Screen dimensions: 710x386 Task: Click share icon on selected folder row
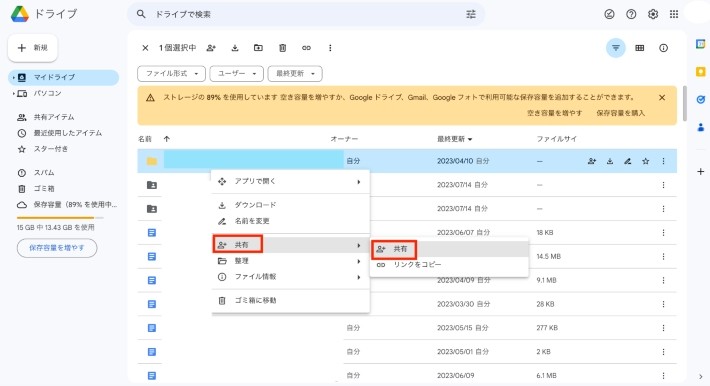[x=592, y=161]
